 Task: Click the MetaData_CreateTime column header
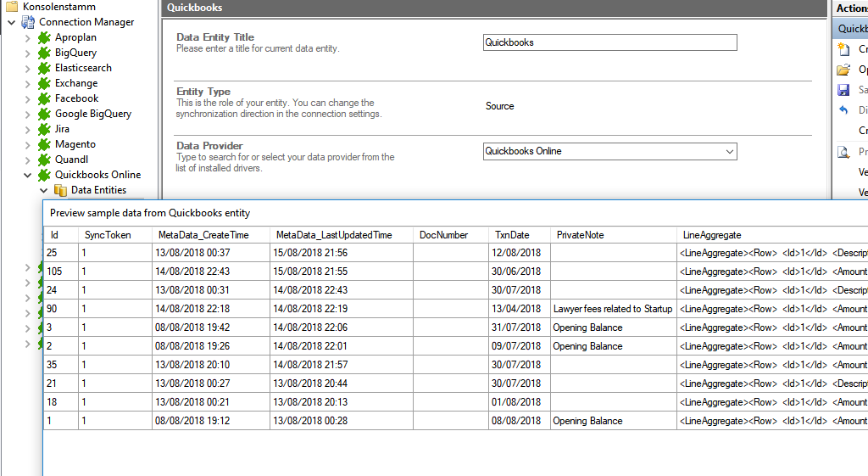click(x=203, y=235)
